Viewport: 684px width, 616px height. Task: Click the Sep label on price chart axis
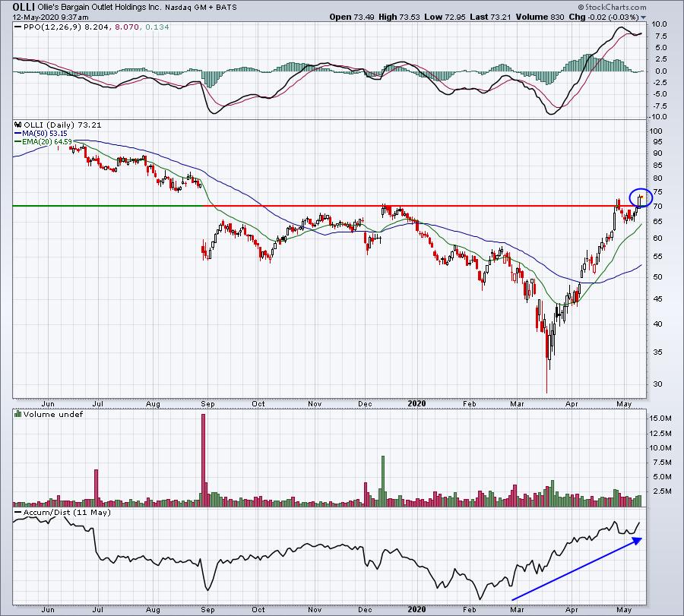[207, 403]
